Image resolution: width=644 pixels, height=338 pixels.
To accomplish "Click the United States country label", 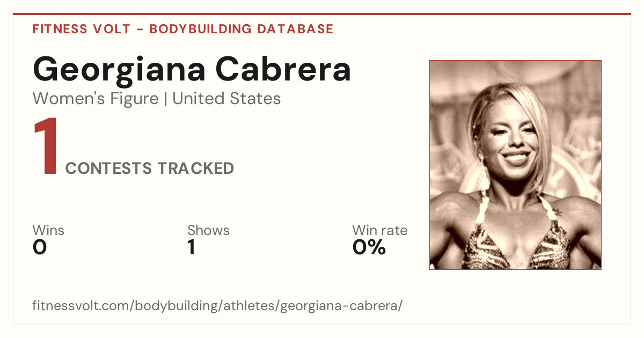I will tap(226, 99).
